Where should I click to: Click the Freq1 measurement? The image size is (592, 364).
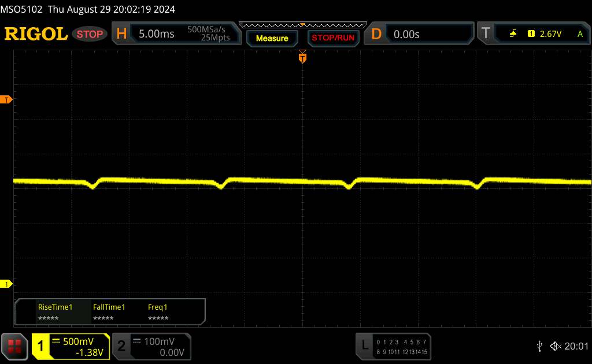158,312
